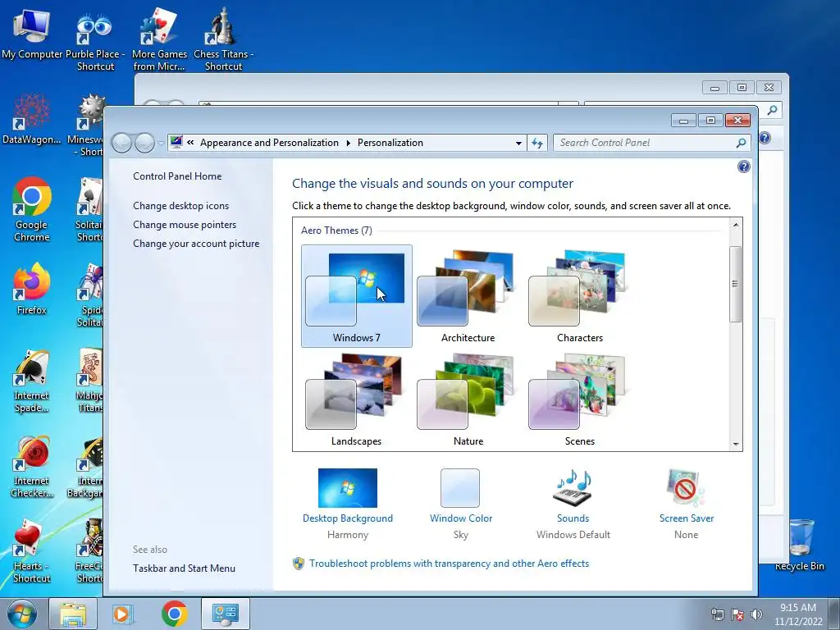
Task: Click the help question mark icon in Personalization
Action: (x=743, y=167)
